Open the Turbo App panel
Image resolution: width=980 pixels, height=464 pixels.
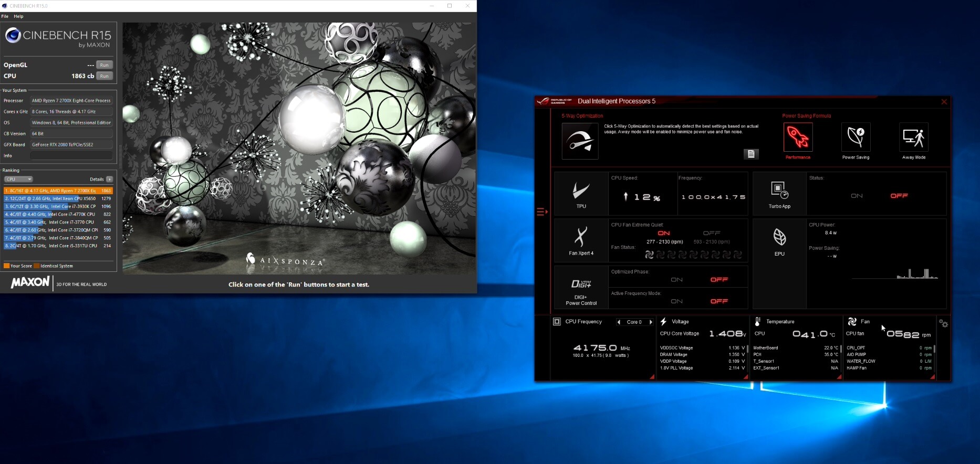779,194
